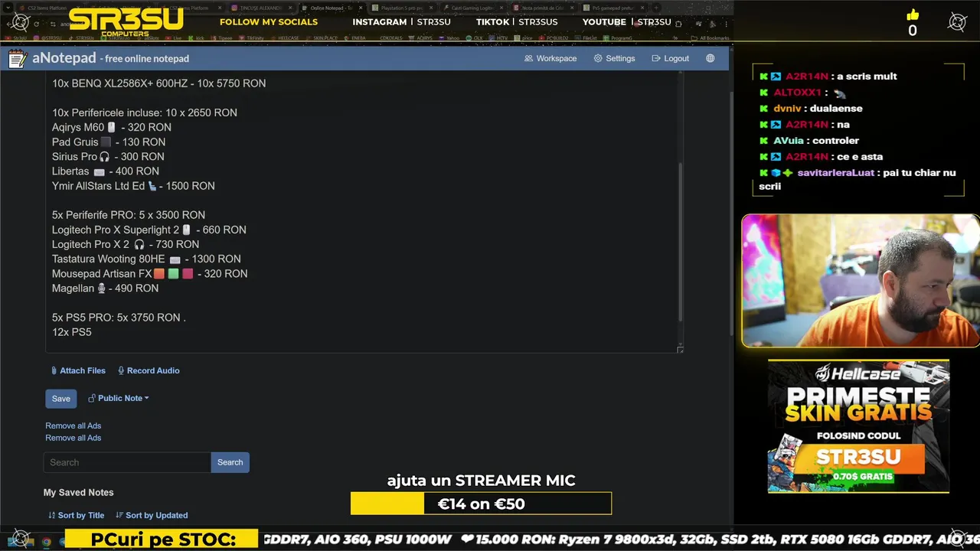Click the thumbs-up like counter icon
This screenshot has width=980, height=551.
[x=912, y=15]
